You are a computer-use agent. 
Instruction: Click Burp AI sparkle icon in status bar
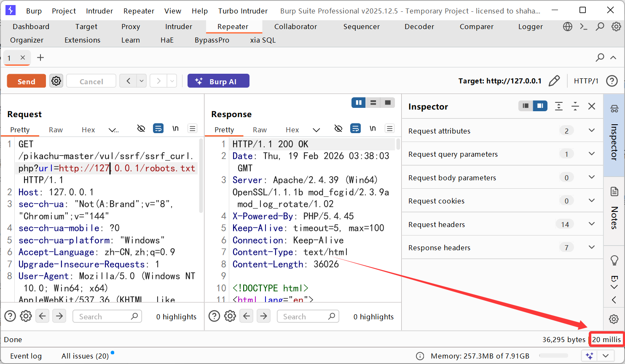pyautogui.click(x=590, y=356)
